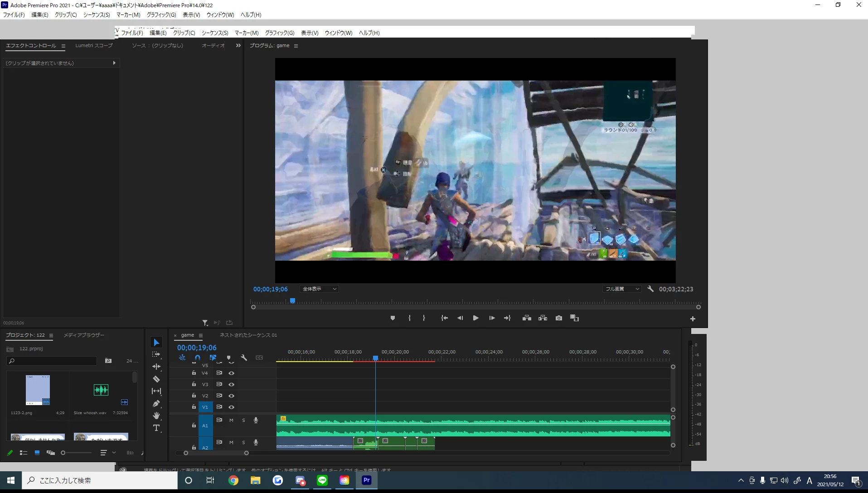
Task: Toggle the V3 track lock
Action: tap(194, 384)
